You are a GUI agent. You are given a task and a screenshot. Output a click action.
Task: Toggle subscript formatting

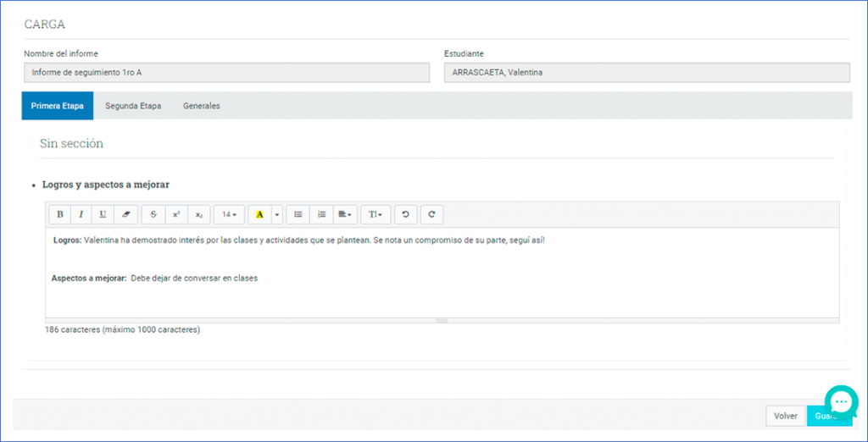click(x=198, y=214)
